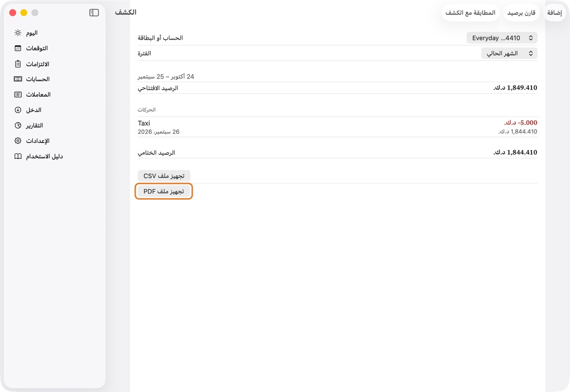Click the clipboard icon beside الالتزامات

[18, 64]
